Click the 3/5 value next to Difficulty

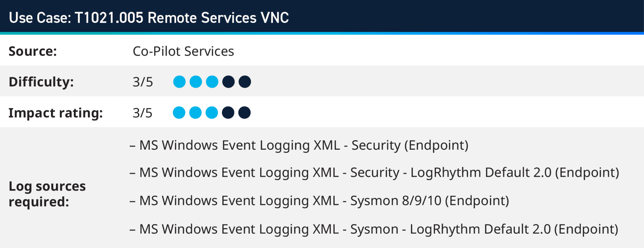143,82
